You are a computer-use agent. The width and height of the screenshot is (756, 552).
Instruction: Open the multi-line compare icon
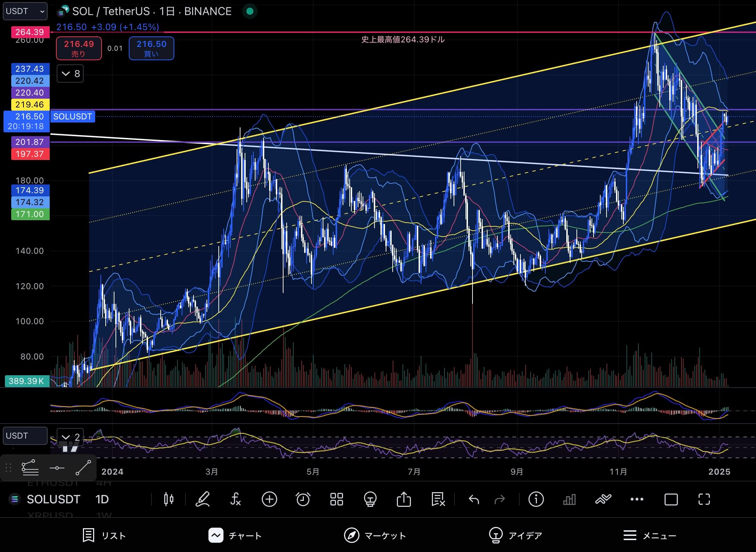[603, 499]
